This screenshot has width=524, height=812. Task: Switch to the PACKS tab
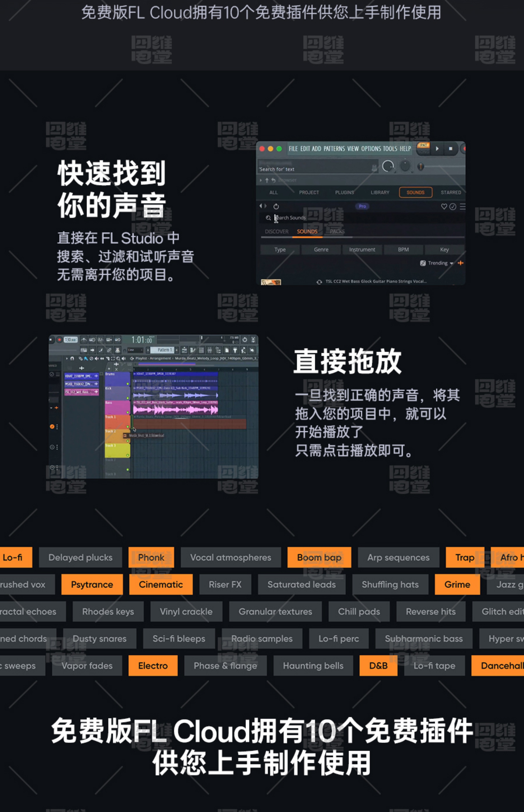(337, 232)
